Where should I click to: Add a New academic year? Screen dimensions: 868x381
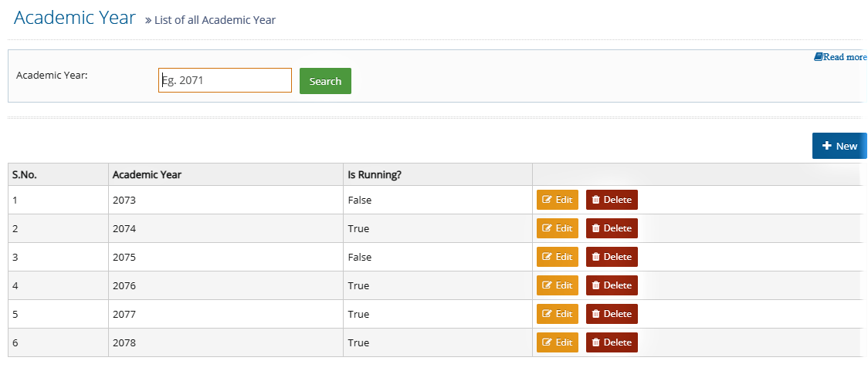[x=839, y=146]
